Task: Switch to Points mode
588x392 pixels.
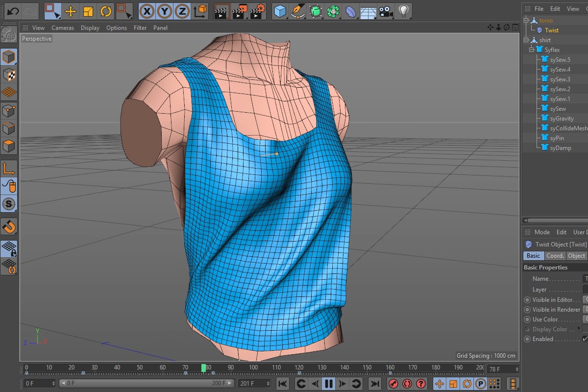Action: 9,110
